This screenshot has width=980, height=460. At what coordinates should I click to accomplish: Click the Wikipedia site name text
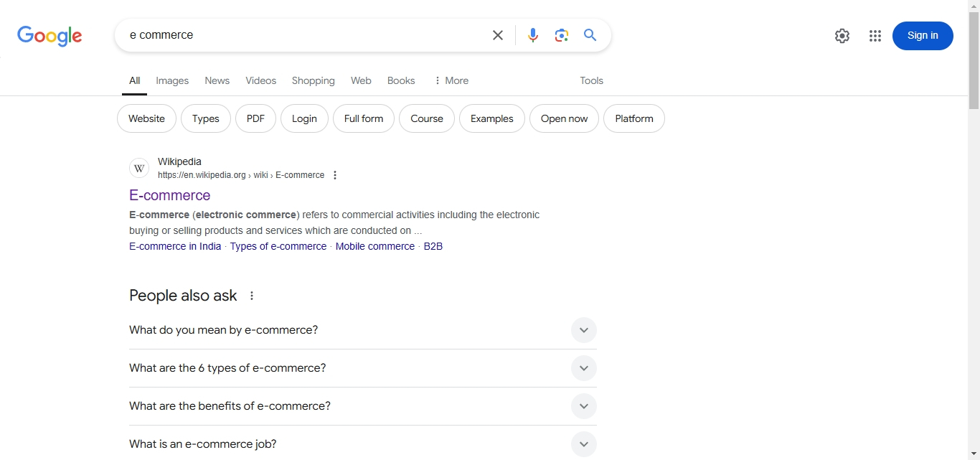click(x=179, y=161)
